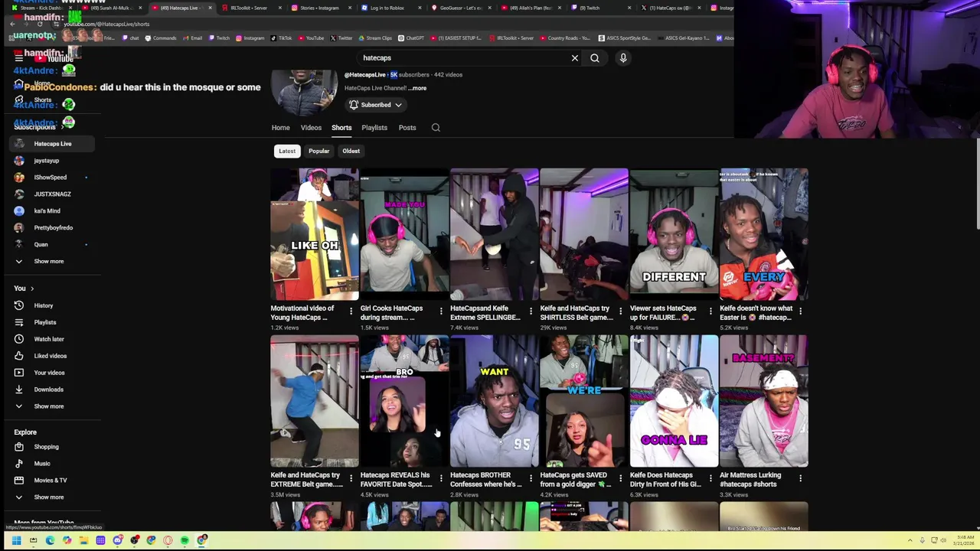Open the Subscribed notification dropdown

(375, 105)
